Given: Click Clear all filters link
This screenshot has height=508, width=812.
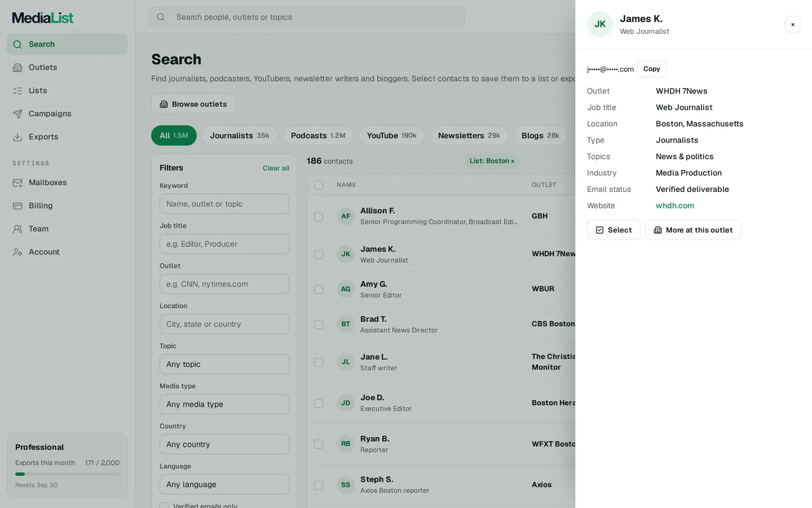Looking at the screenshot, I should click(x=276, y=168).
